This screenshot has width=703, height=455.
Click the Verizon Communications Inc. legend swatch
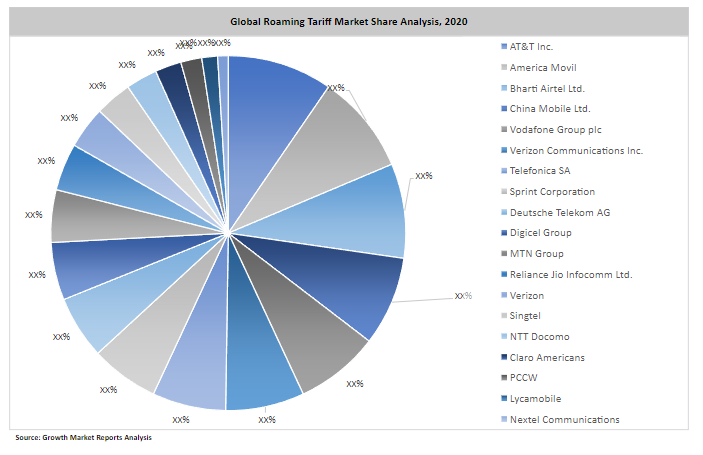(x=504, y=150)
